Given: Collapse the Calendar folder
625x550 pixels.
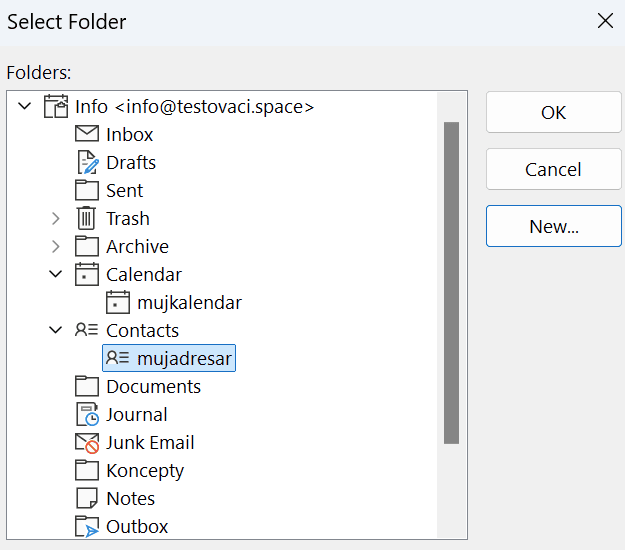Looking at the screenshot, I should tap(55, 274).
